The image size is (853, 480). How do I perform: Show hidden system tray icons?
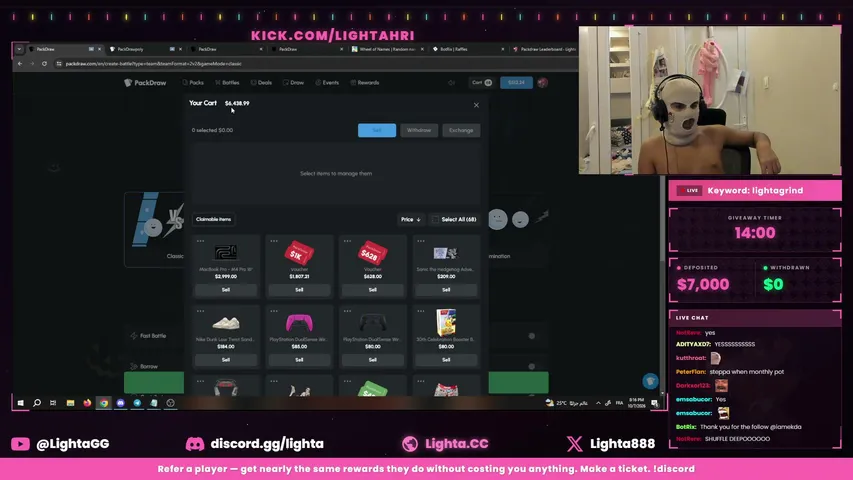tap(598, 403)
